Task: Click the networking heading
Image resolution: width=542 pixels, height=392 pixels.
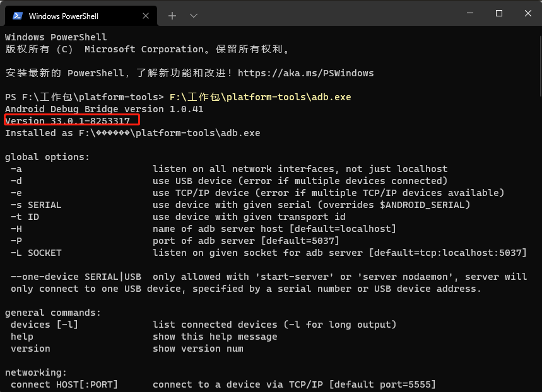Action: [x=35, y=372]
